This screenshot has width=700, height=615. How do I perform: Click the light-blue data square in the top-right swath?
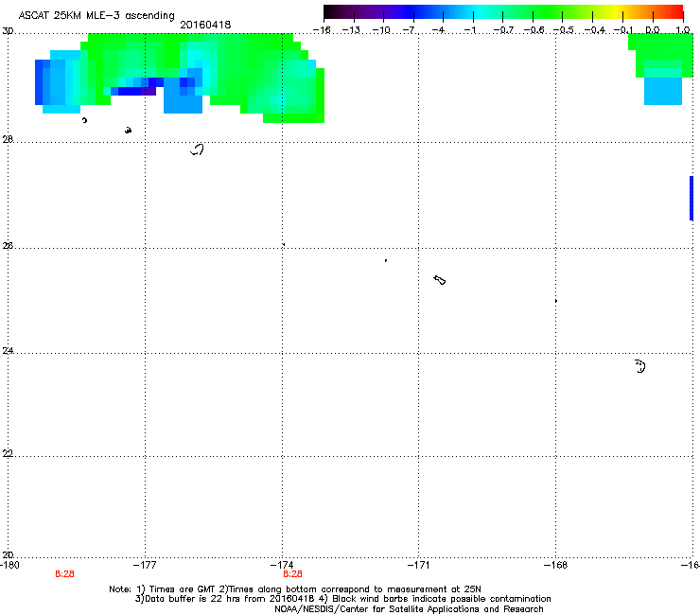(x=663, y=91)
